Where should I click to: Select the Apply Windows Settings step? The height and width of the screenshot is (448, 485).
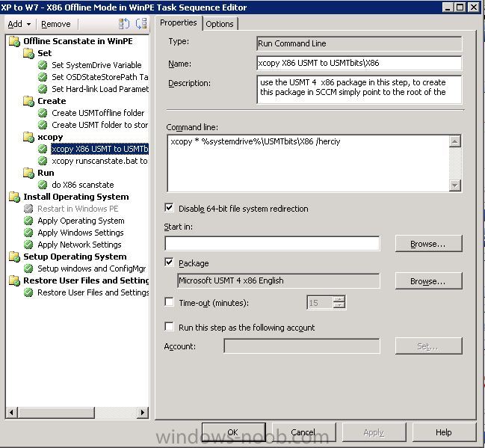pos(81,233)
